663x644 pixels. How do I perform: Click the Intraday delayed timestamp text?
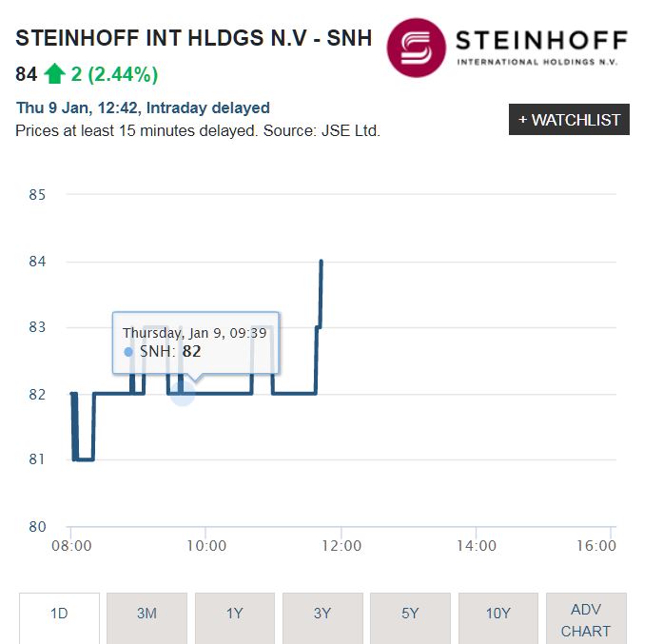coord(143,107)
